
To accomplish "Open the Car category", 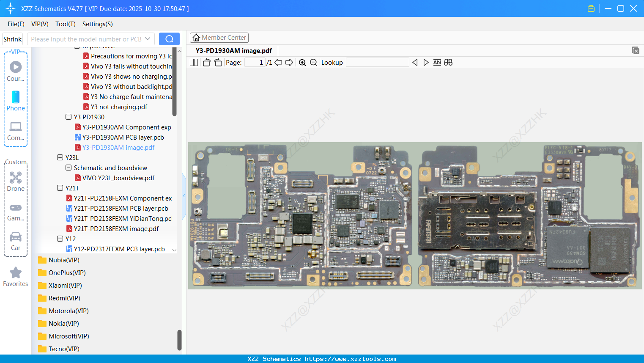I will 16,241.
